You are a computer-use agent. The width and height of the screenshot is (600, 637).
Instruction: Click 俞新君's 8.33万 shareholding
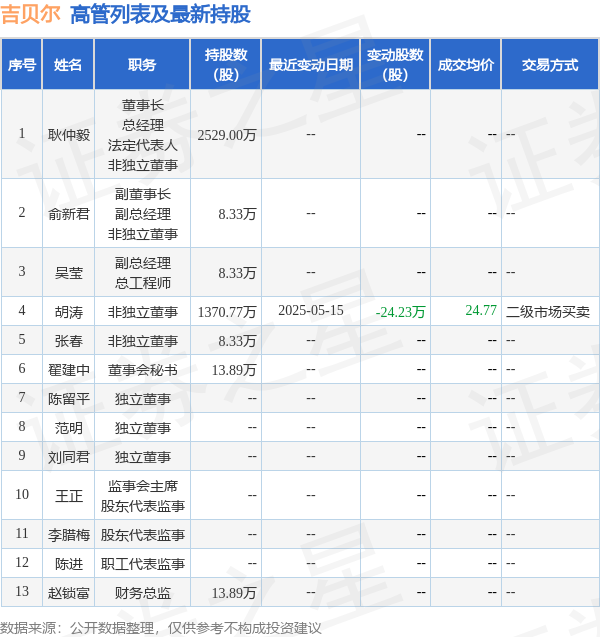[x=237, y=214]
